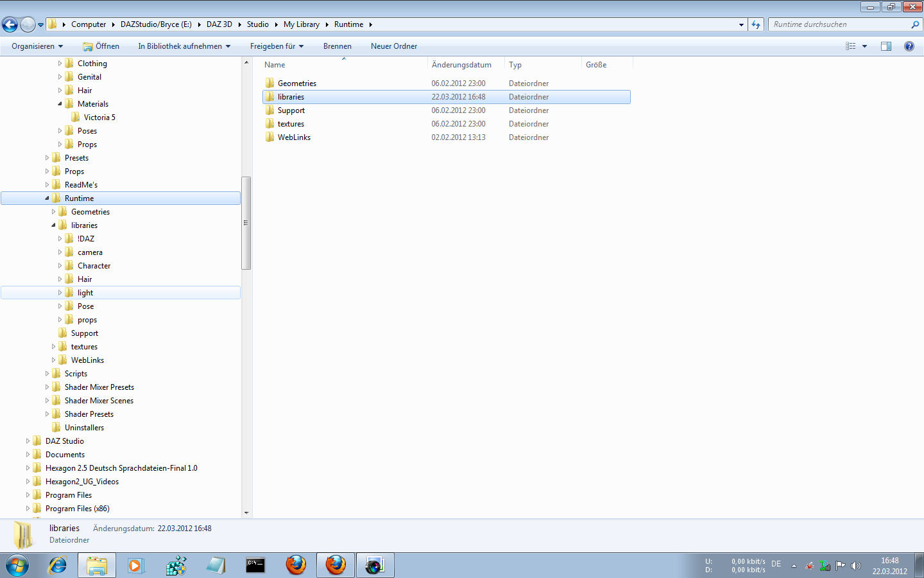Image resolution: width=924 pixels, height=578 pixels.
Task: Click the navigation tree scrollbar up arrow
Action: point(246,62)
